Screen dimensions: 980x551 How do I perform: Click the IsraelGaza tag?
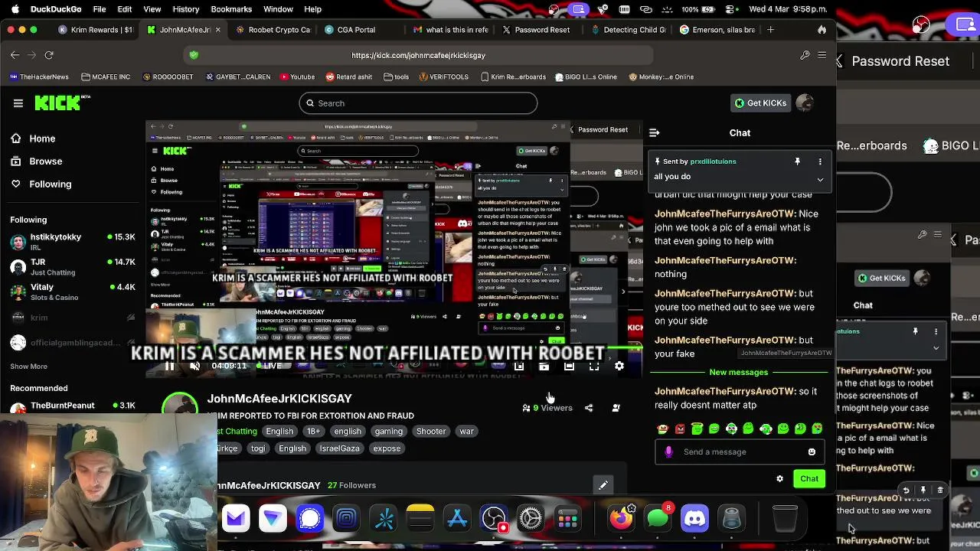pos(340,448)
